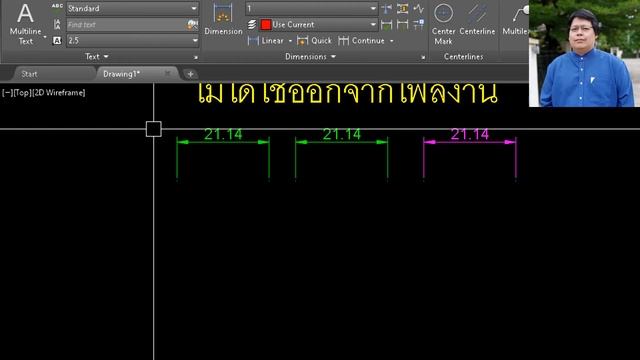Select the Center Mark tool
Image resolution: width=640 pixels, height=360 pixels.
click(x=443, y=24)
